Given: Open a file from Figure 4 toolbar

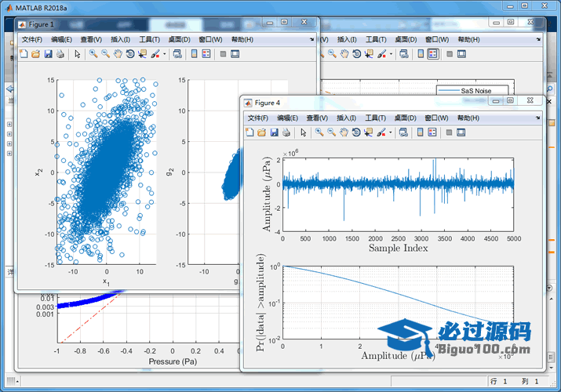Looking at the screenshot, I should tap(261, 132).
